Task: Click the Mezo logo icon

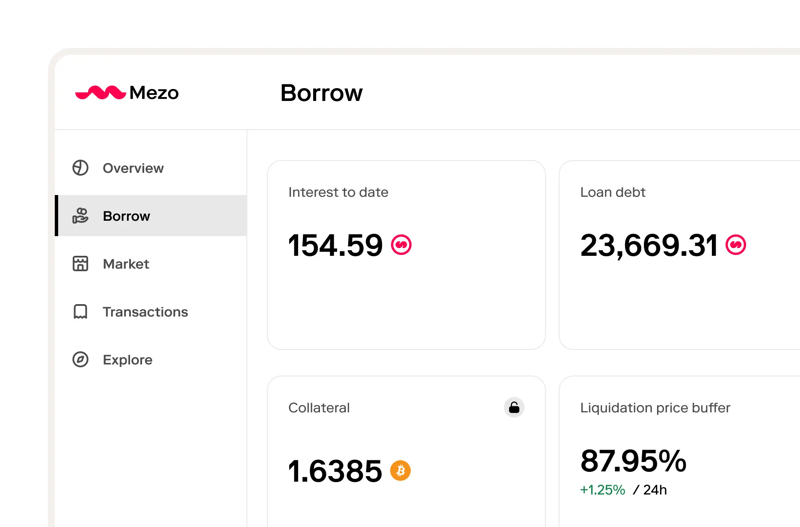Action: [x=100, y=93]
